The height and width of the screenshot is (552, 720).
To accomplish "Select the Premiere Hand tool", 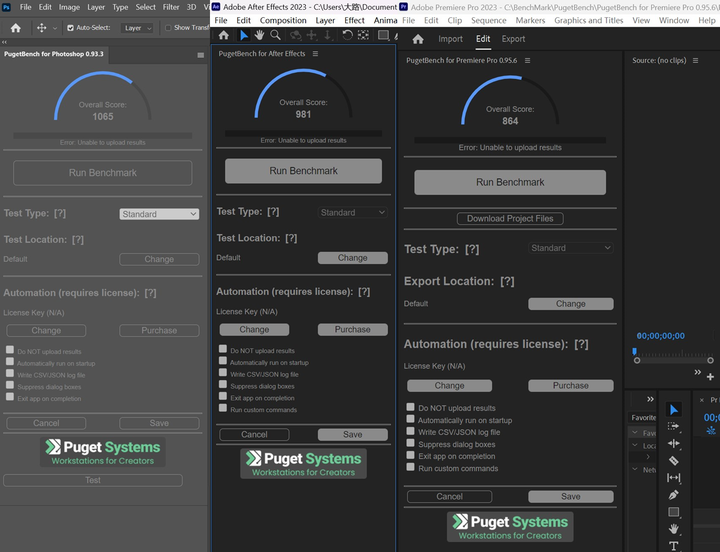I will coord(674,529).
